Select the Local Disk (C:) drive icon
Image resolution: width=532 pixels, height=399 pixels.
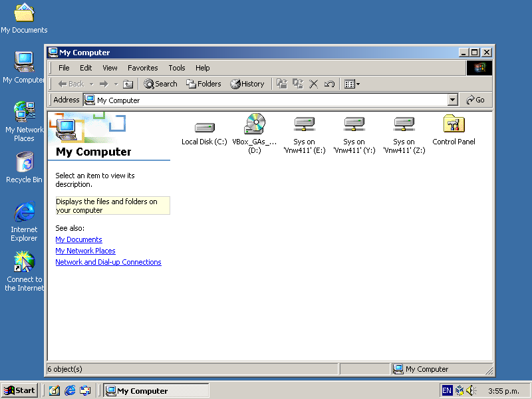[205, 128]
